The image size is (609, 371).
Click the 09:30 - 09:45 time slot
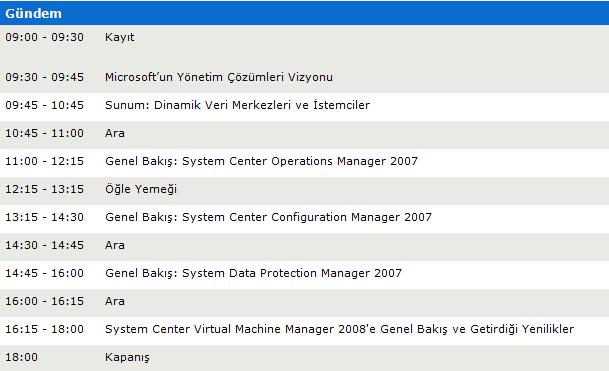44,77
